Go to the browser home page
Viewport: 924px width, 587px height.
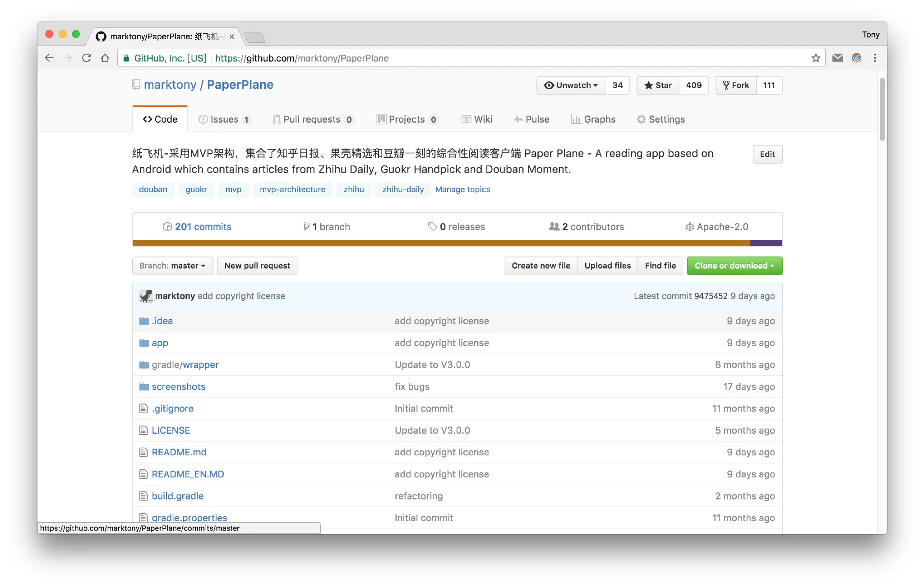tap(105, 58)
